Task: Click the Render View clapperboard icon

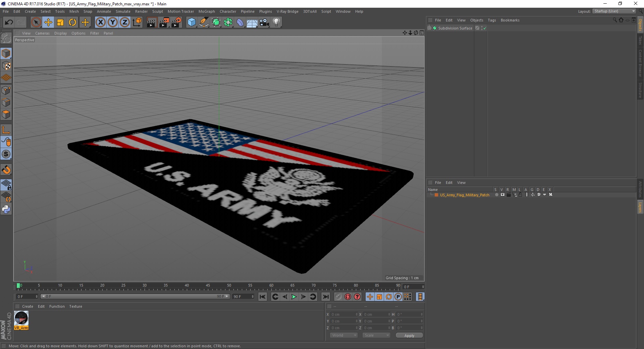Action: [152, 22]
